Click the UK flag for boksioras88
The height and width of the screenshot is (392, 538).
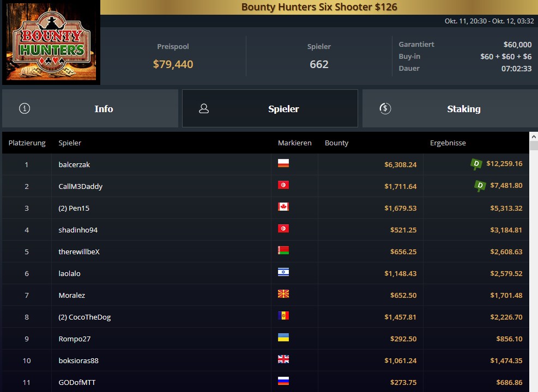(x=283, y=359)
